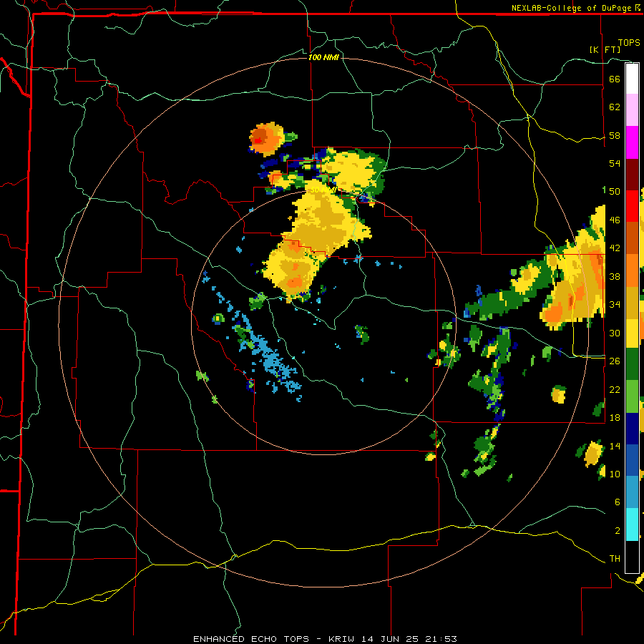Click the legend value 22

click(615, 389)
